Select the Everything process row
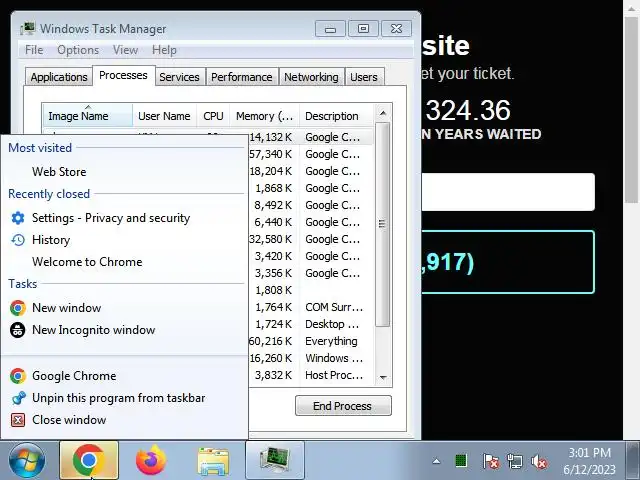This screenshot has height=480, width=640. tap(310, 341)
